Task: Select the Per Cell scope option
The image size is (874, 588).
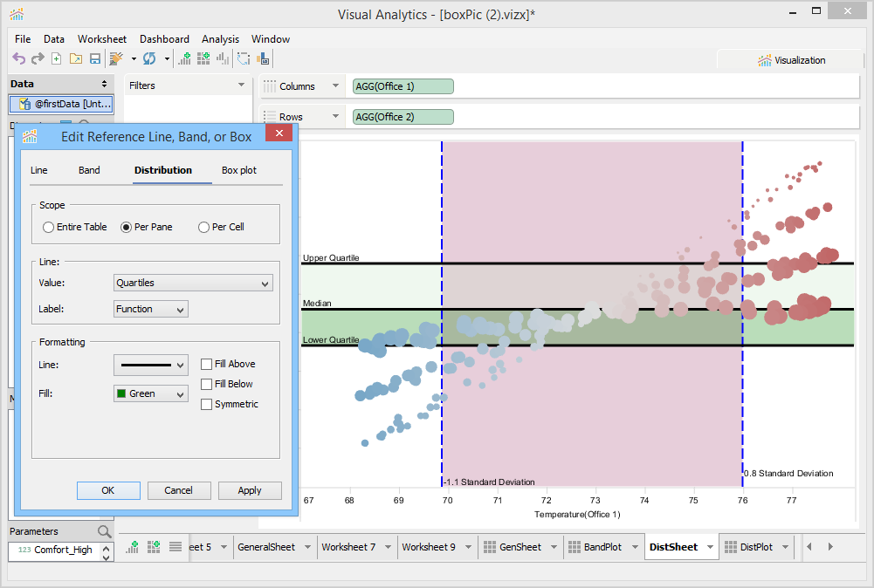Action: pos(221,227)
